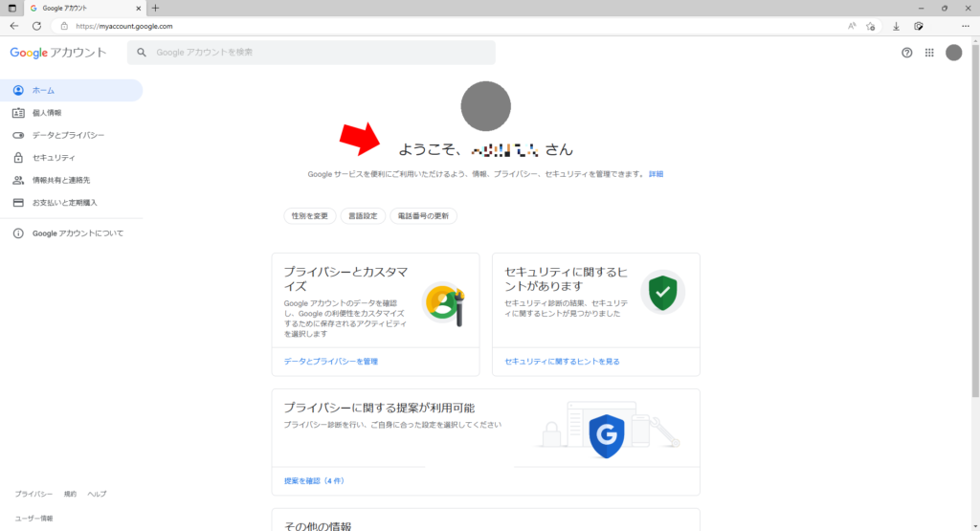Open the ホーム sidebar item

pos(71,90)
